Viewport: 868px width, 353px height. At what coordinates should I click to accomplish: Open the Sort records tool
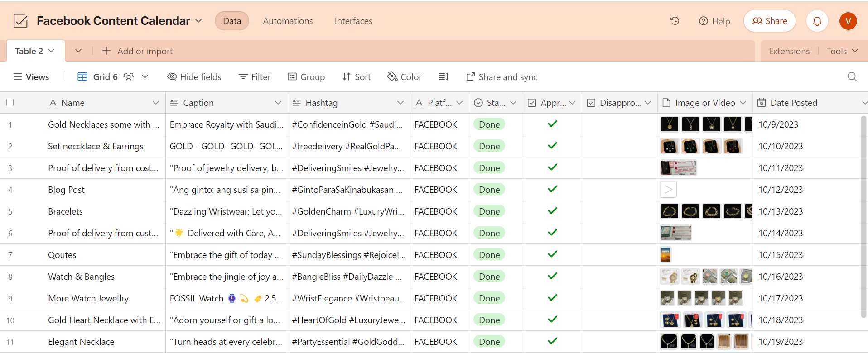coord(357,77)
